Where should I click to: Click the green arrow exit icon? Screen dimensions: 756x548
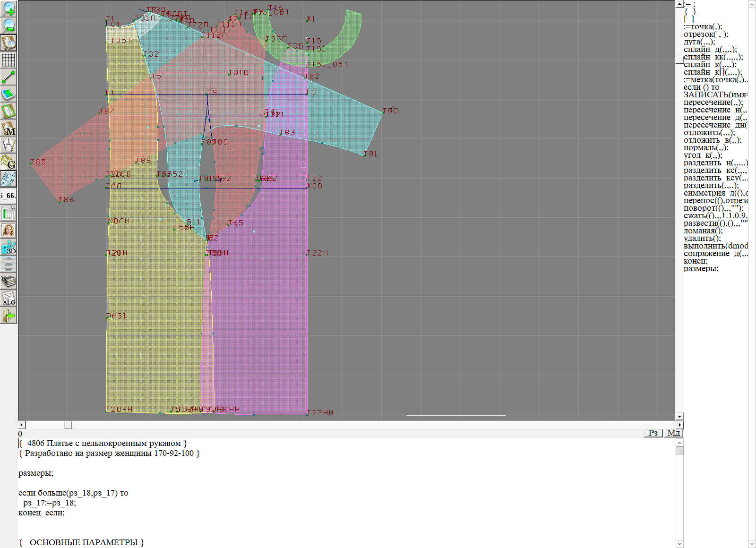pyautogui.click(x=9, y=316)
